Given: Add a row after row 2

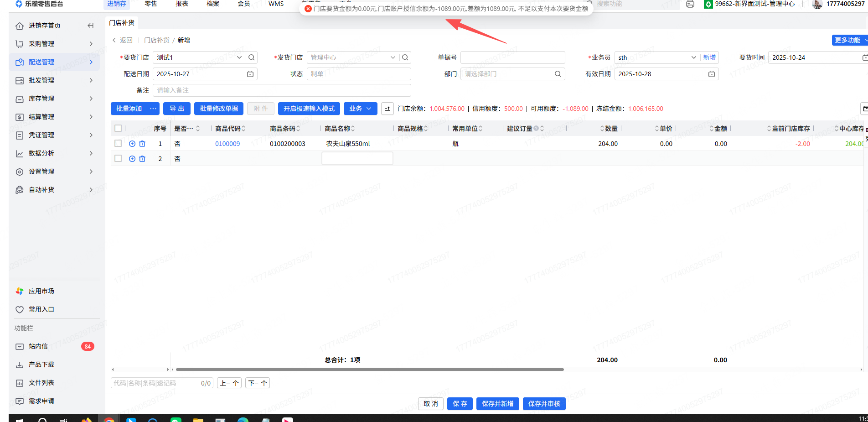Looking at the screenshot, I should point(132,159).
